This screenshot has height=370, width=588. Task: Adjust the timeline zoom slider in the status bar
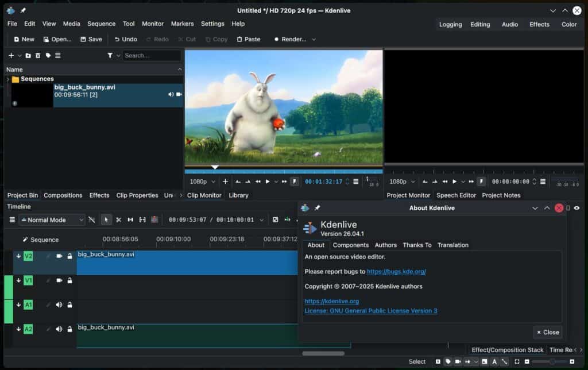pos(550,362)
